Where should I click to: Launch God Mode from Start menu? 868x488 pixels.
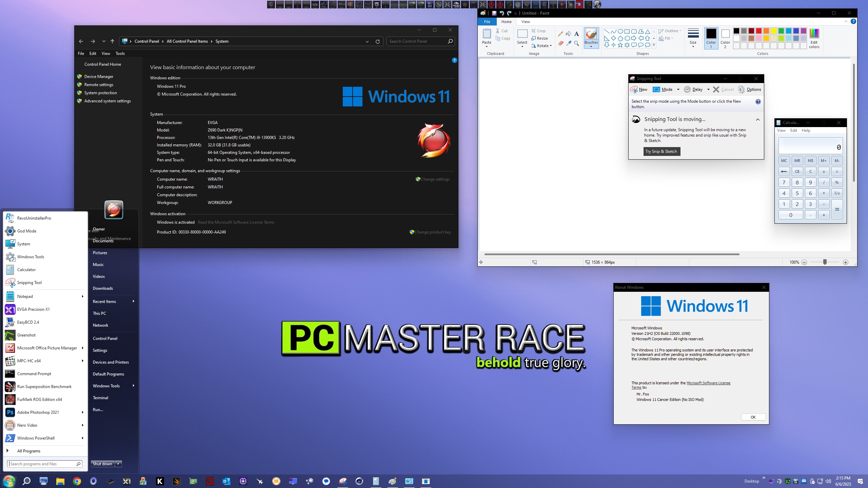point(46,231)
